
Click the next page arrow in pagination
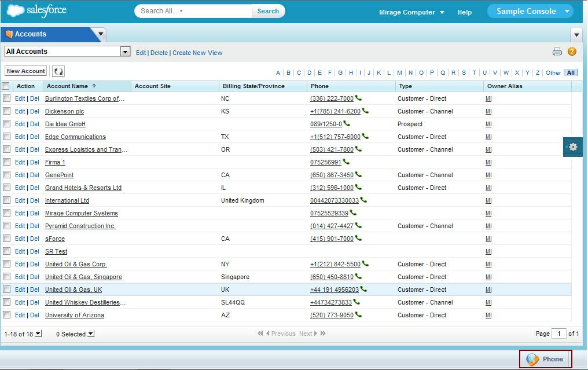(315, 334)
